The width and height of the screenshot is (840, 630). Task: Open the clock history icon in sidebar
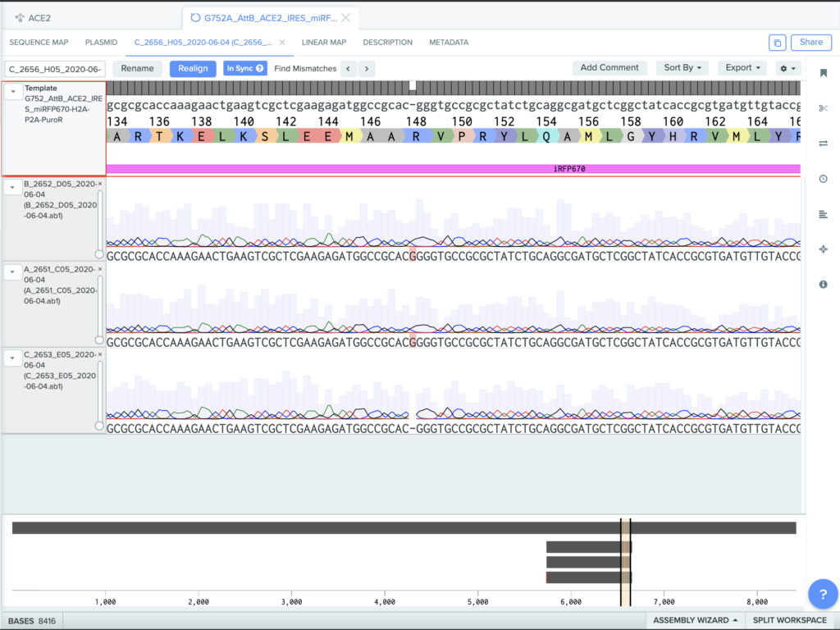[x=824, y=179]
